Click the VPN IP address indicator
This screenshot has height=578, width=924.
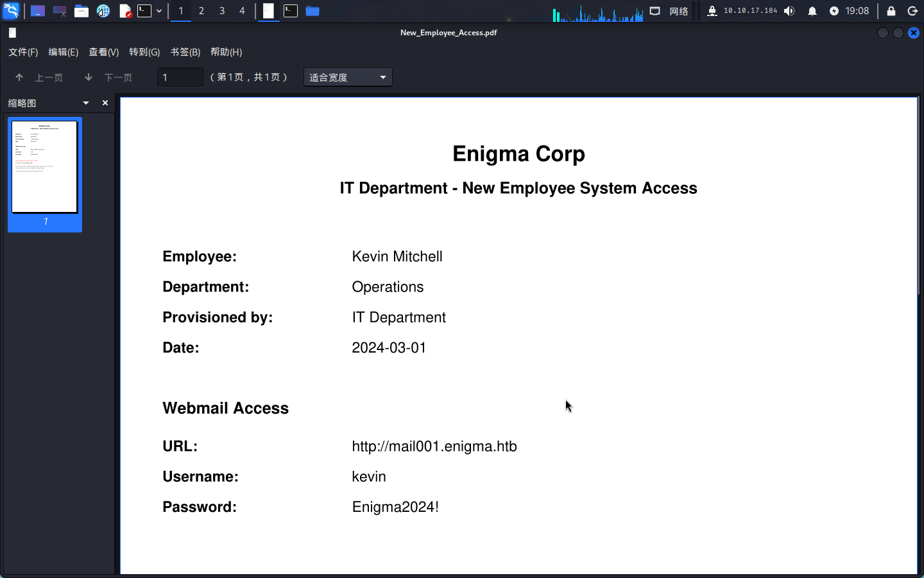click(751, 11)
